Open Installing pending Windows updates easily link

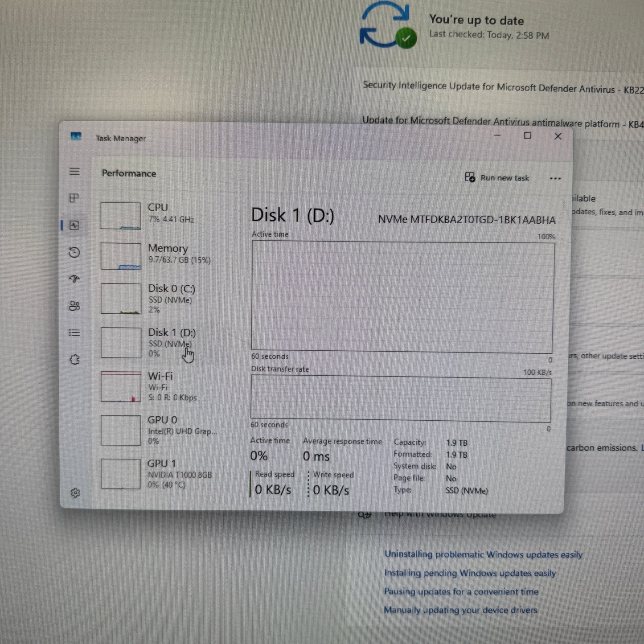(x=470, y=573)
